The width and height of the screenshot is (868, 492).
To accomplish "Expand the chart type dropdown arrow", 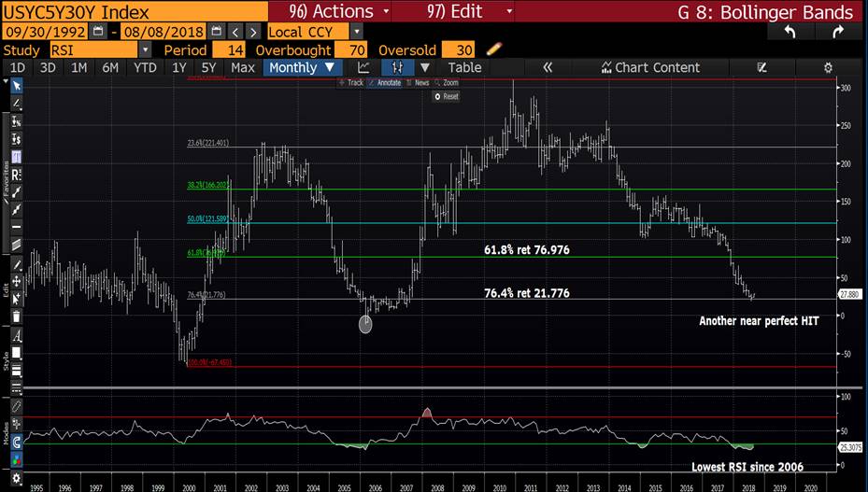I will [424, 67].
